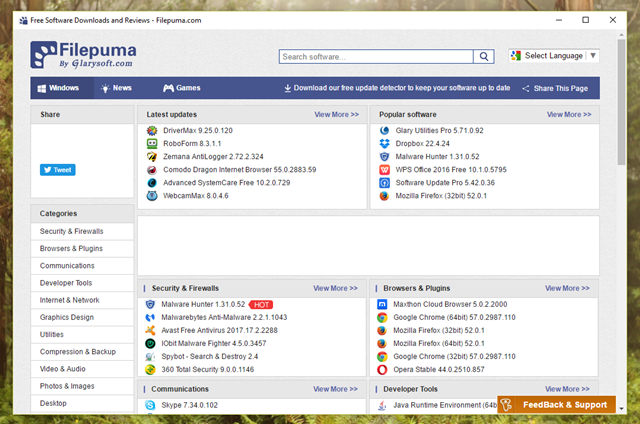Image resolution: width=640 pixels, height=424 pixels.
Task: Focus the Search software field
Action: pos(376,56)
